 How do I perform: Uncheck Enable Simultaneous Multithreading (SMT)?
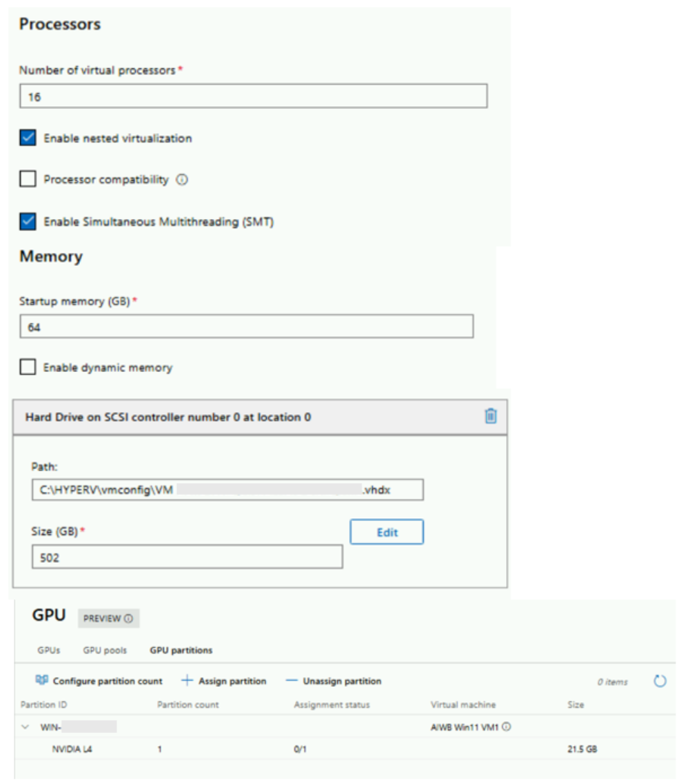pos(28,222)
